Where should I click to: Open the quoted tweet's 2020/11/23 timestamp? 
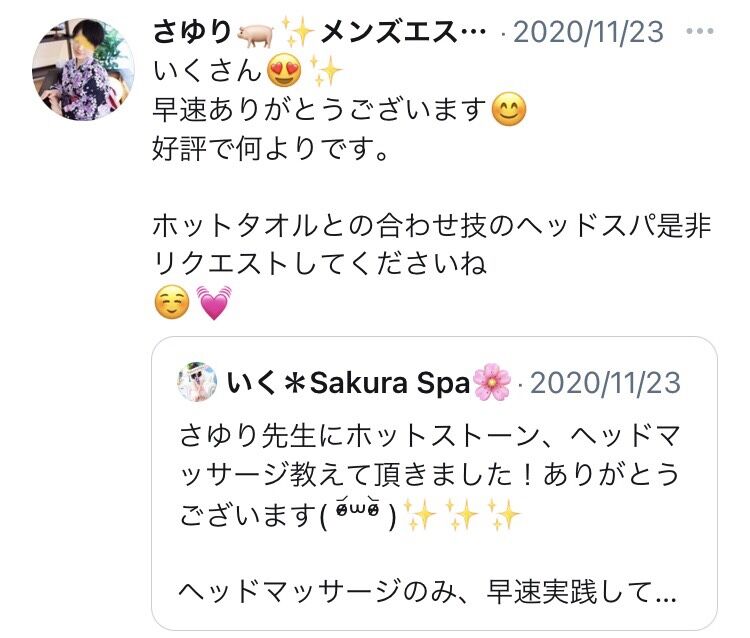coord(606,383)
